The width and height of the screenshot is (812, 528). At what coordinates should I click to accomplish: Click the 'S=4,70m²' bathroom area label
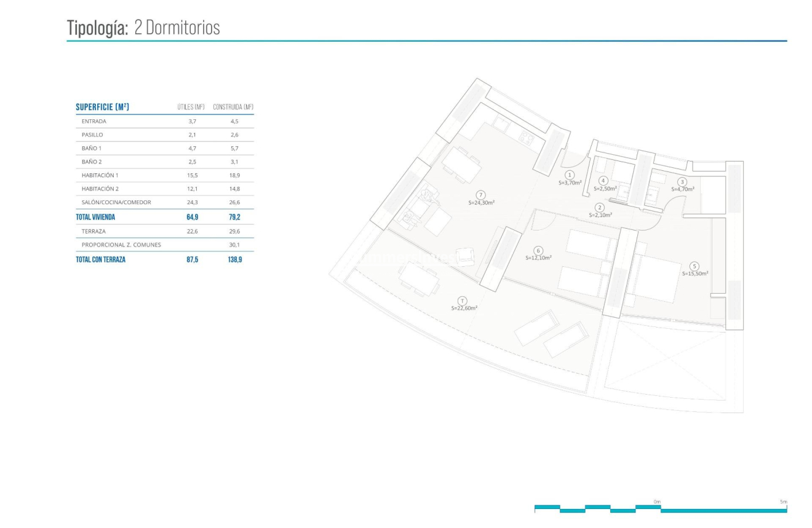682,189
